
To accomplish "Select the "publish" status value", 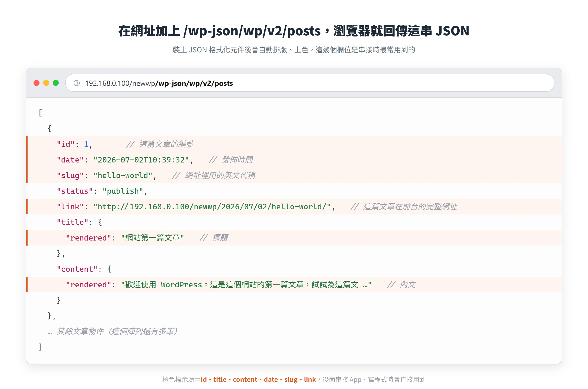I will (x=123, y=191).
